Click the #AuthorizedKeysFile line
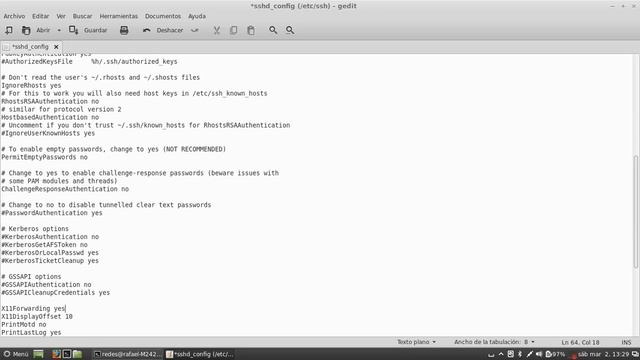 tap(89, 62)
